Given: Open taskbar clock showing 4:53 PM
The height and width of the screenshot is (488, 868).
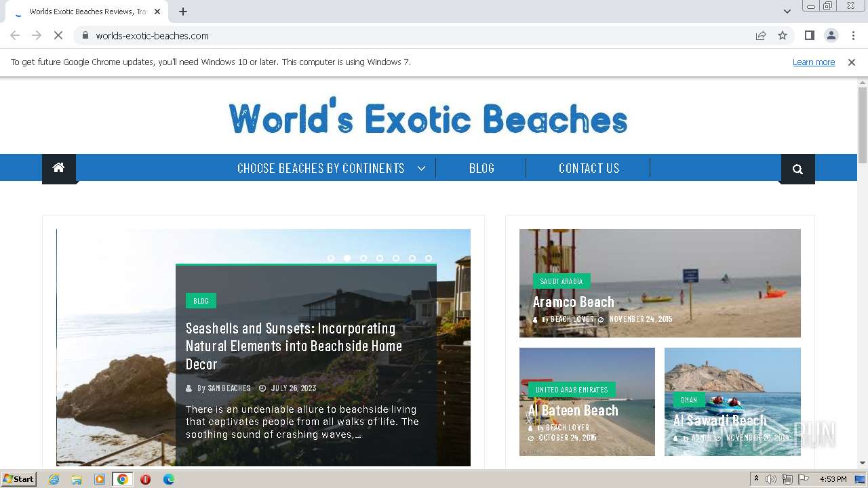Looking at the screenshot, I should (x=833, y=479).
